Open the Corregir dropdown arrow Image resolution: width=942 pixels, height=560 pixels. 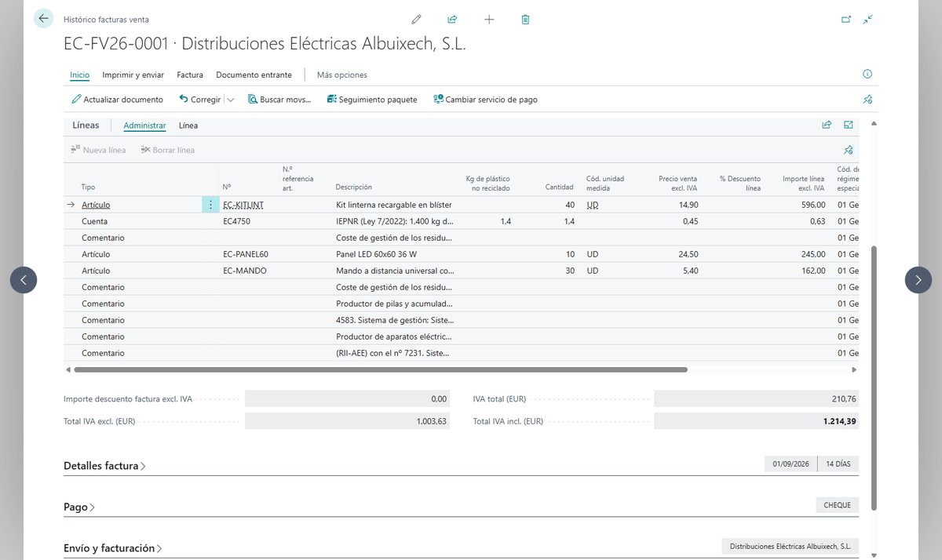231,100
